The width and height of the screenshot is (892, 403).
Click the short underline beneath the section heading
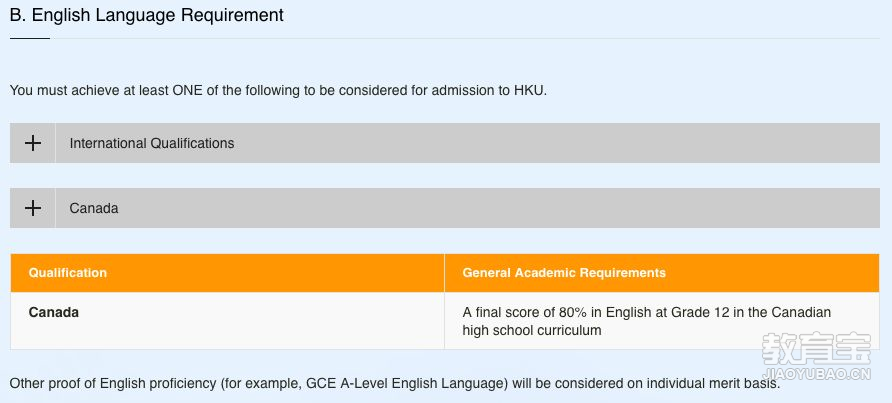(30, 38)
